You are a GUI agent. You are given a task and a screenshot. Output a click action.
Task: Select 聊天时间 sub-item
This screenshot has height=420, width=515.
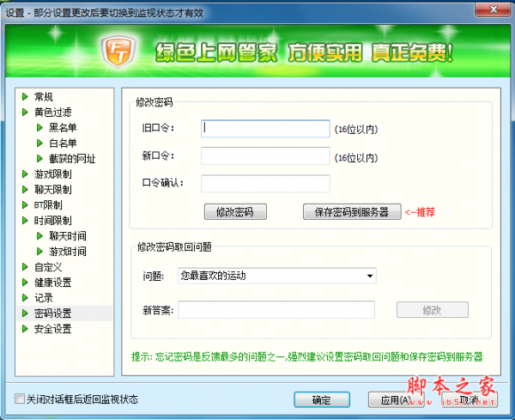click(68, 235)
